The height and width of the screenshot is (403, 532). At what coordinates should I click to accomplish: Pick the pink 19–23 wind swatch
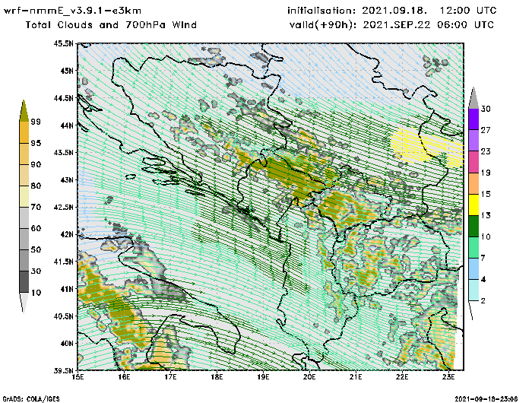(473, 162)
